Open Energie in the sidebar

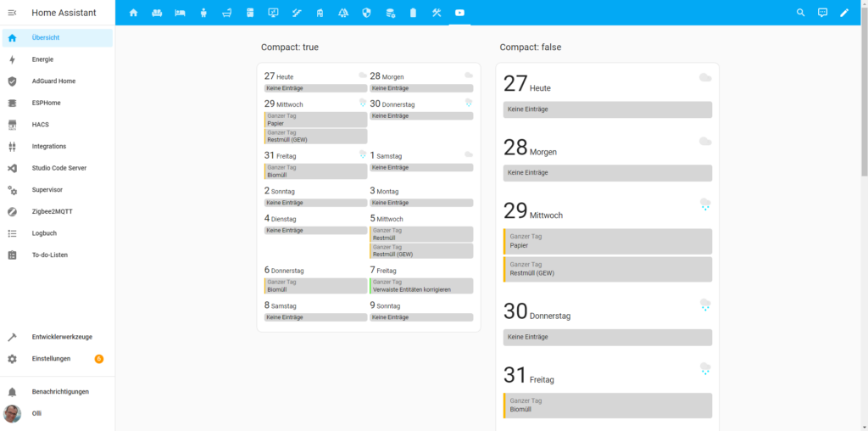point(42,59)
